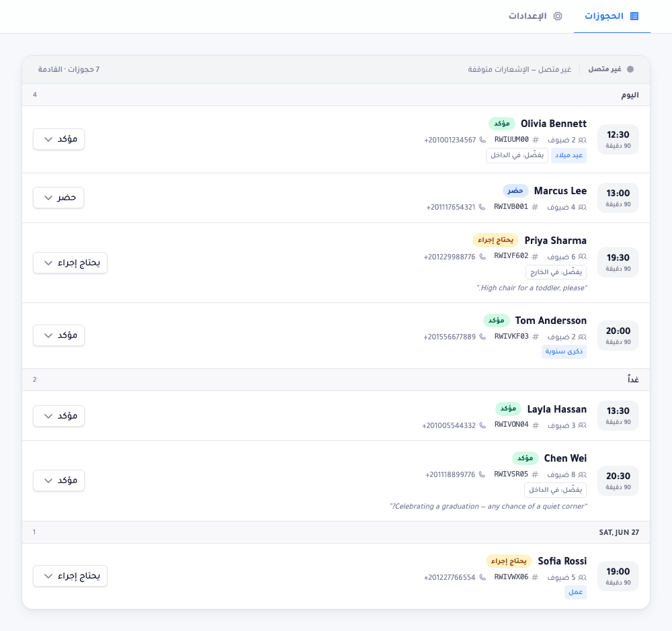Click hash icon beside RWIVF602
This screenshot has width=672, height=631.
coord(535,257)
